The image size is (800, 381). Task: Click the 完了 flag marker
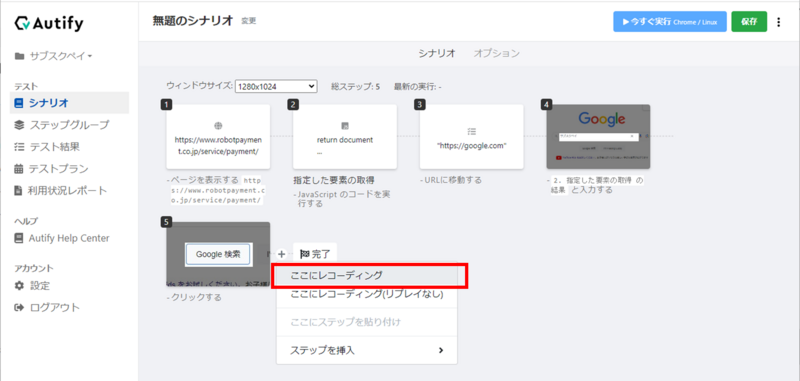click(315, 253)
